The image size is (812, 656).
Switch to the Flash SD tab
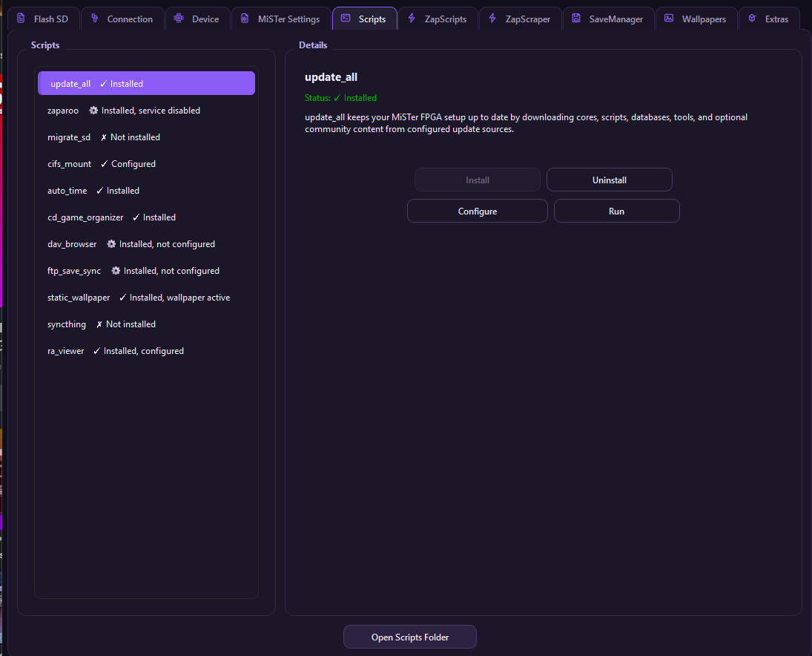tap(44, 19)
